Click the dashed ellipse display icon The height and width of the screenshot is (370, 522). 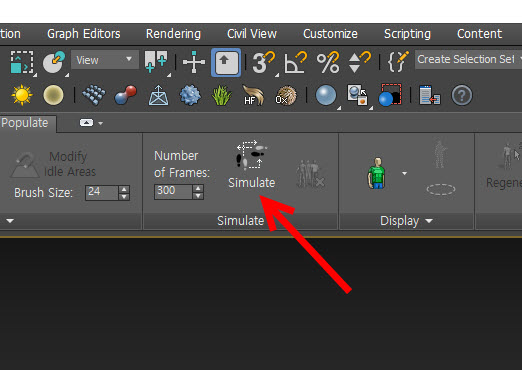coord(441,189)
